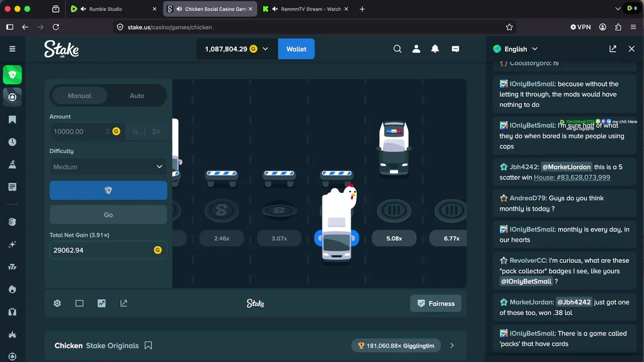Screen dimensions: 644x362
Task: Open browser tab list dropdown arrow
Action: tap(618, 9)
